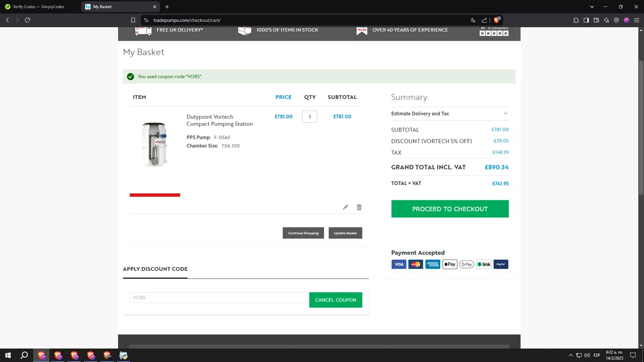Click the vertical page scrollbar
Viewport: 644px width, 362px height.
(x=641, y=129)
